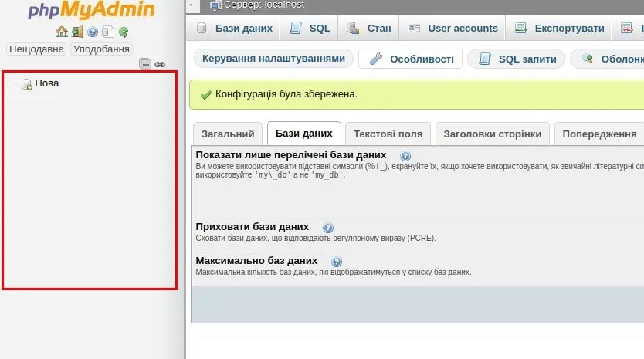
Task: Switch to the Заголовки сторінки sub-tab
Action: pyautogui.click(x=493, y=134)
